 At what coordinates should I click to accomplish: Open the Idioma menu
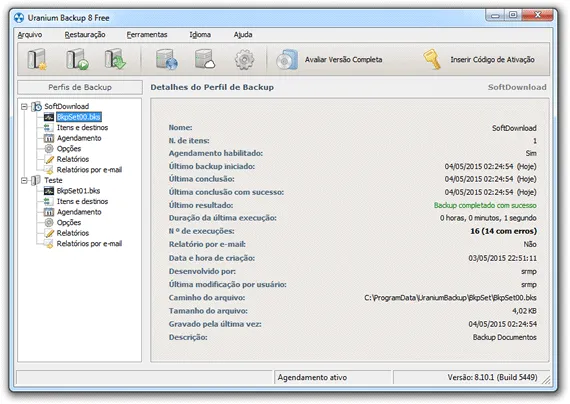[x=200, y=35]
